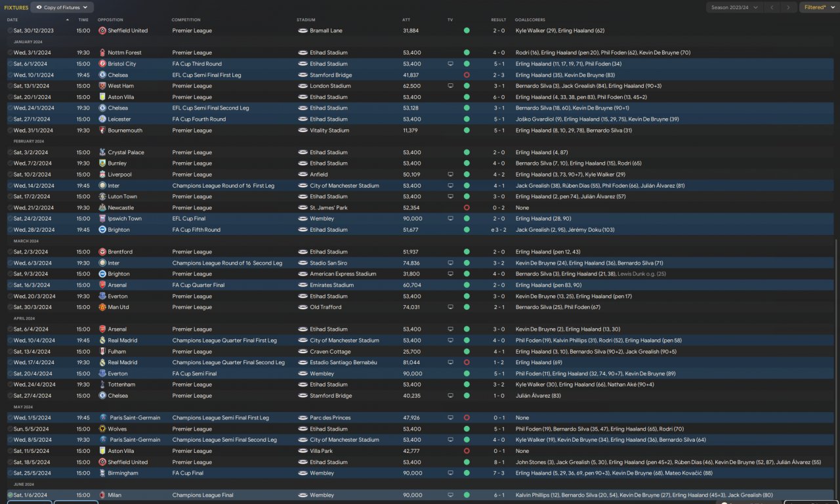Click the green win indicator on the Brentford row
840x504 pixels.
tap(467, 252)
